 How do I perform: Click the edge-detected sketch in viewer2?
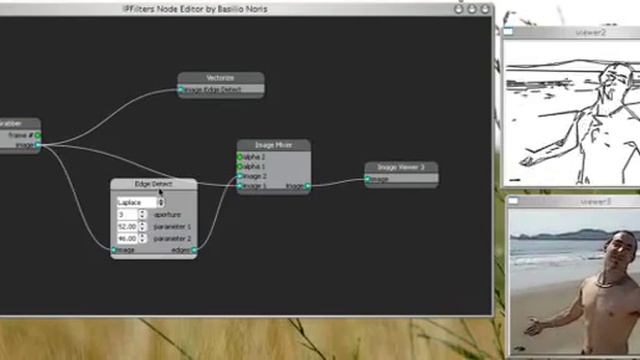pyautogui.click(x=572, y=112)
